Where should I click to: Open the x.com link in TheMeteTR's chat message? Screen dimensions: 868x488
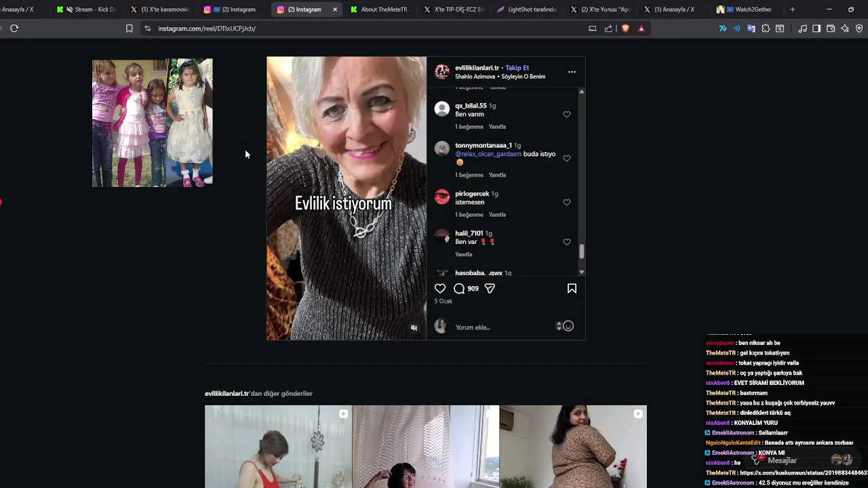tap(804, 473)
